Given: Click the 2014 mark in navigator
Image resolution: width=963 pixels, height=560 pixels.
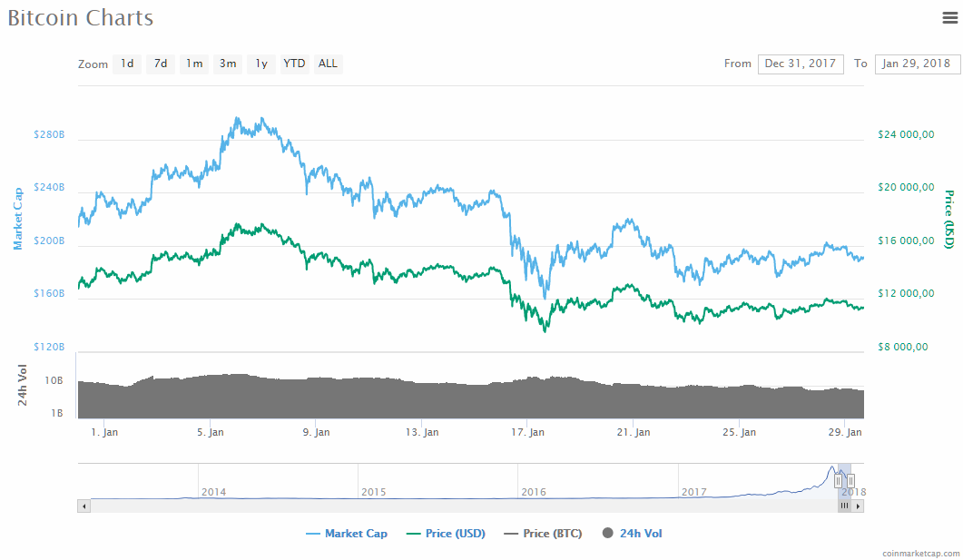Looking at the screenshot, I should pyautogui.click(x=213, y=492).
